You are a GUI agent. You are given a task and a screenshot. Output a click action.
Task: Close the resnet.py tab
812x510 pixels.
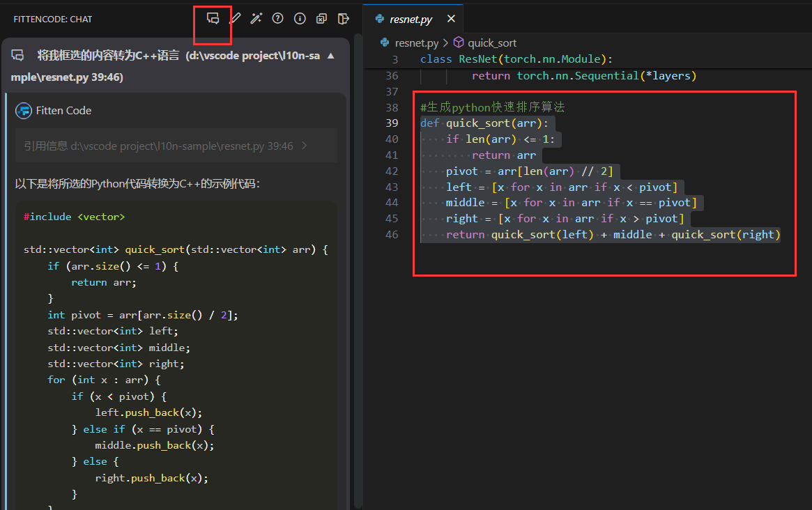(x=451, y=19)
